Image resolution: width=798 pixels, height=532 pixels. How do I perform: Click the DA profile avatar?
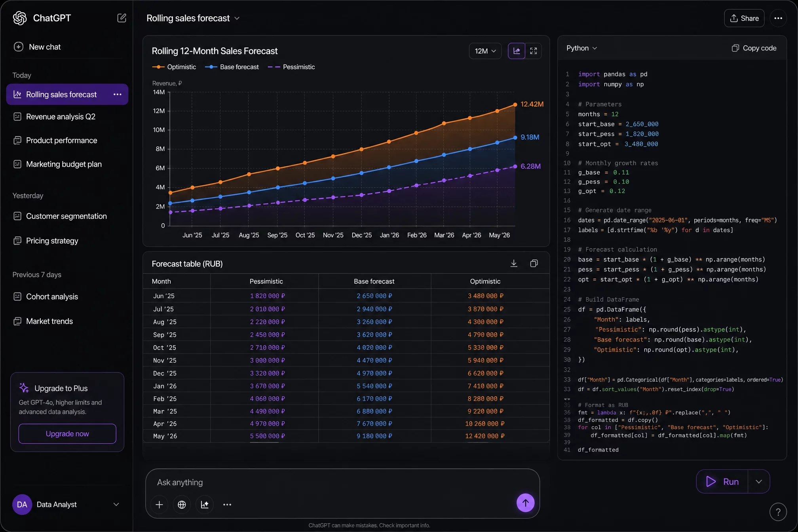click(x=22, y=504)
